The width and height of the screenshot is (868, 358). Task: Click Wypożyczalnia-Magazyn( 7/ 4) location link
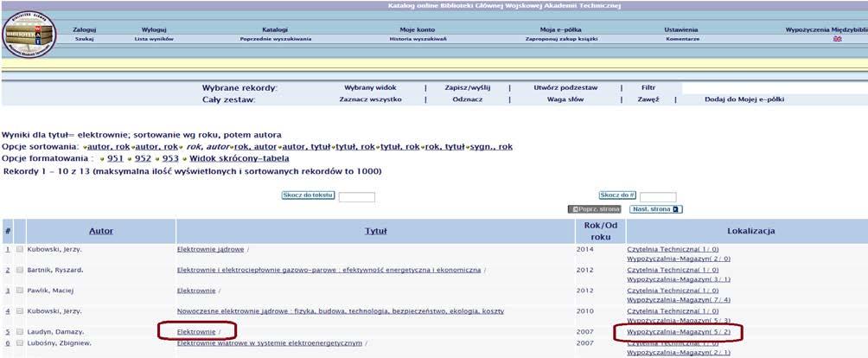pos(679,300)
